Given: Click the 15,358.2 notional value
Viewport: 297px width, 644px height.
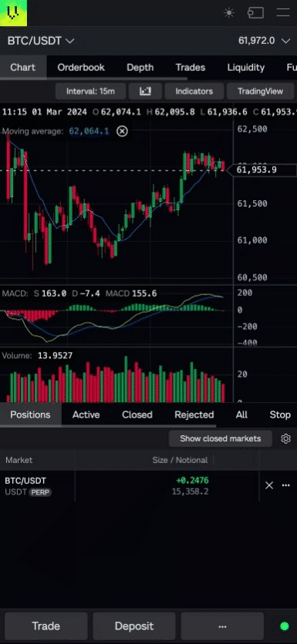Looking at the screenshot, I should coord(190,491).
